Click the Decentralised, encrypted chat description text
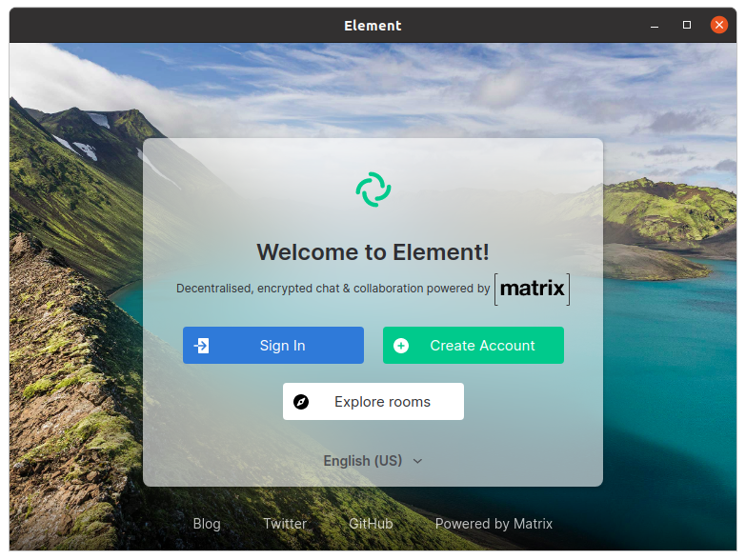This screenshot has width=746, height=560. (333, 289)
